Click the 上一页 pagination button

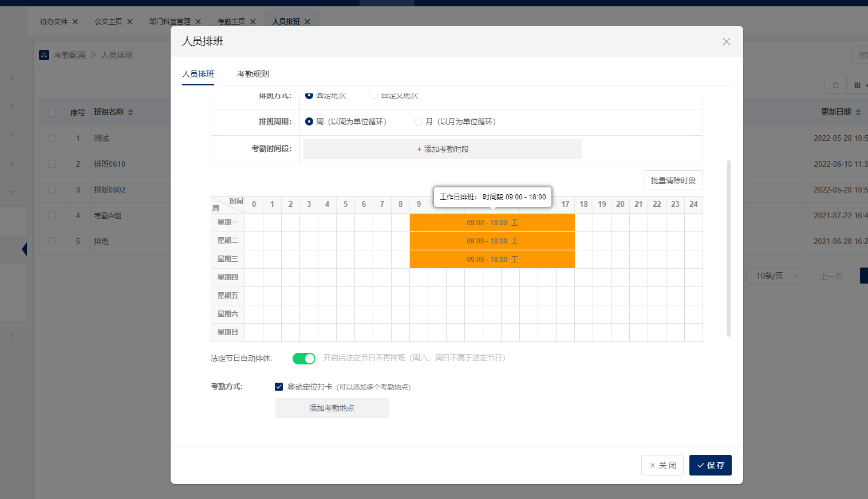click(831, 276)
